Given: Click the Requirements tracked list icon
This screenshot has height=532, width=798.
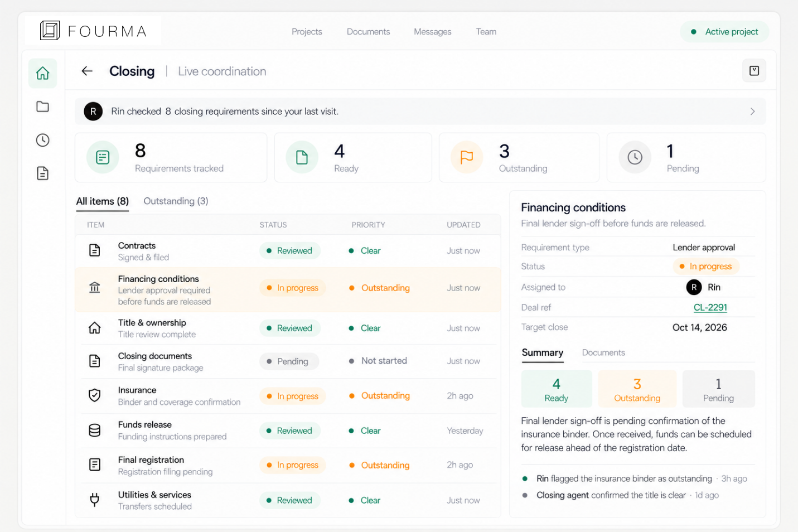Looking at the screenshot, I should [x=103, y=158].
